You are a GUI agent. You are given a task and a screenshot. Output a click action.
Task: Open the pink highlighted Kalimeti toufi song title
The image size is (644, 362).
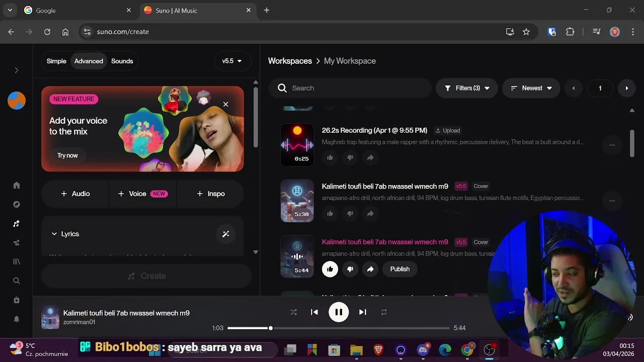[385, 242]
